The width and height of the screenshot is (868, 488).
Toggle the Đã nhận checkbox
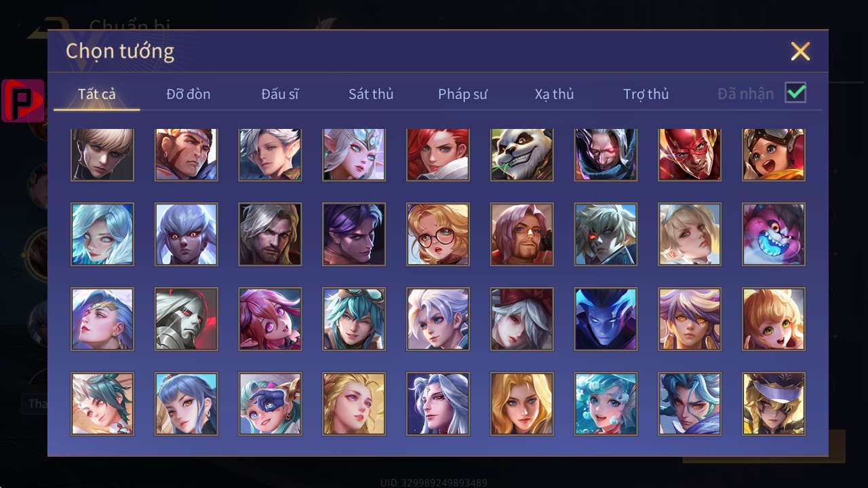[795, 92]
